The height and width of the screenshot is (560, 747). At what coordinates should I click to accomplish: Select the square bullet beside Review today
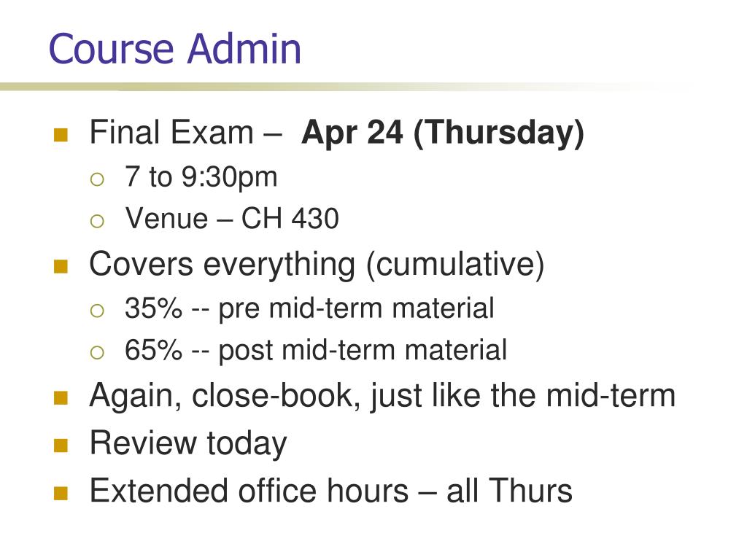pyautogui.click(x=61, y=446)
